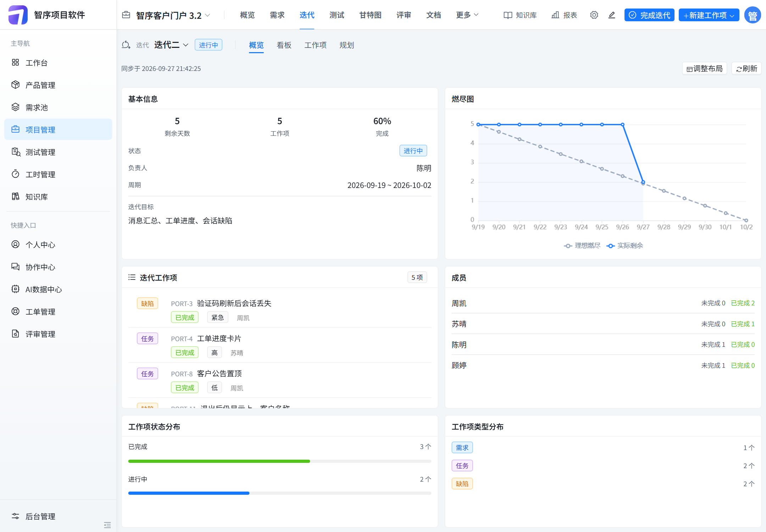Toggle 理想燃尽 legend in burndown chart

click(x=582, y=245)
